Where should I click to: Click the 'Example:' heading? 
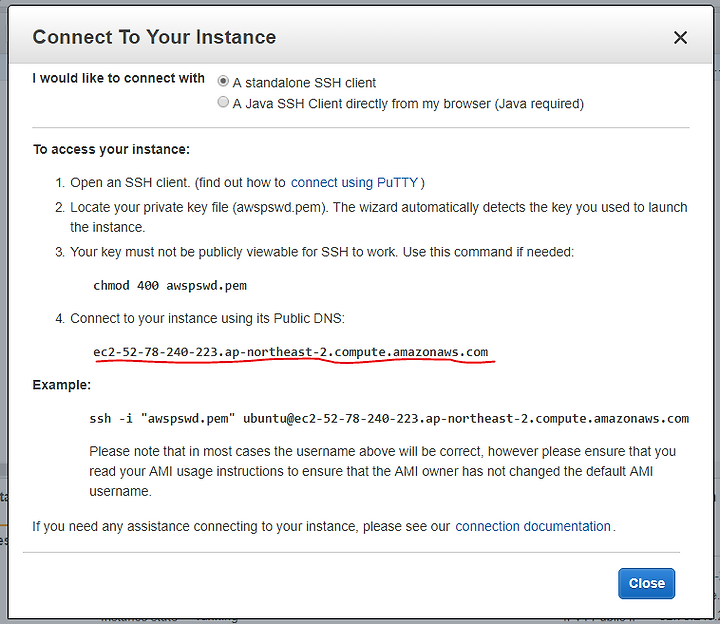coord(62,385)
